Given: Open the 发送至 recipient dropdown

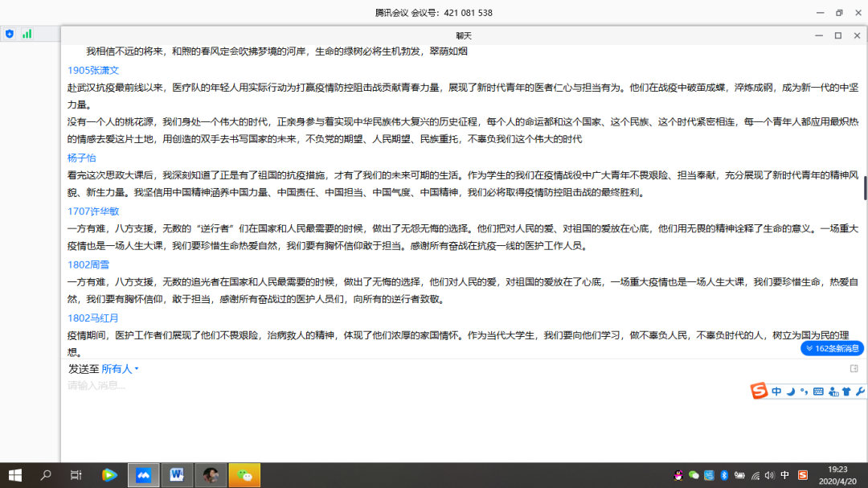Looking at the screenshot, I should pyautogui.click(x=119, y=368).
